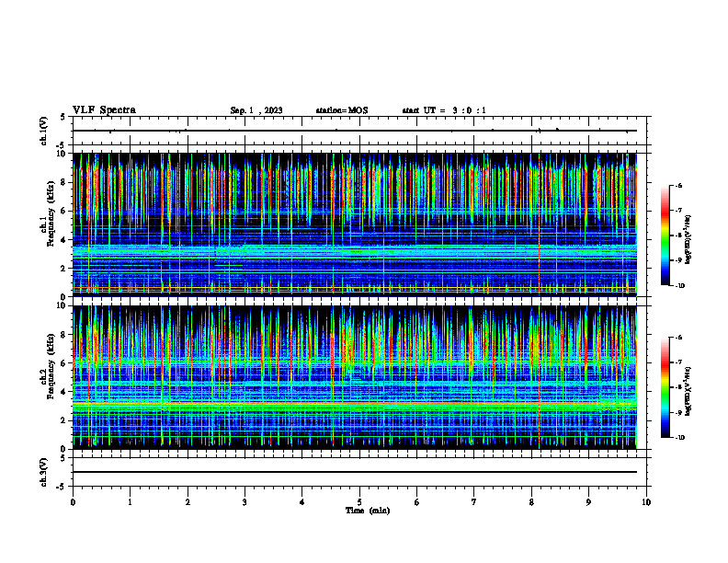This screenshot has height=563, width=728.
Task: Click the '3' tick label on time axis
Action: click(245, 502)
